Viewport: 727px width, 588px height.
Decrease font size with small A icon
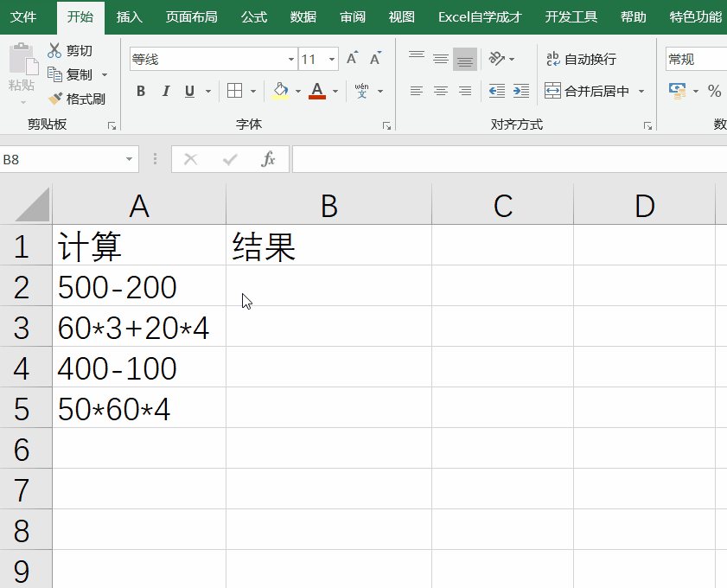375,59
